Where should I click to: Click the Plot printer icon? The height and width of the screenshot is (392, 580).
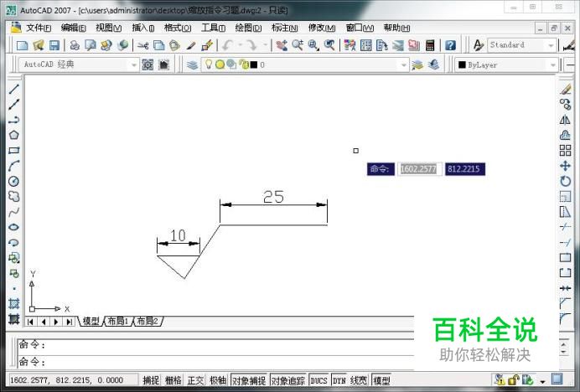(75, 45)
